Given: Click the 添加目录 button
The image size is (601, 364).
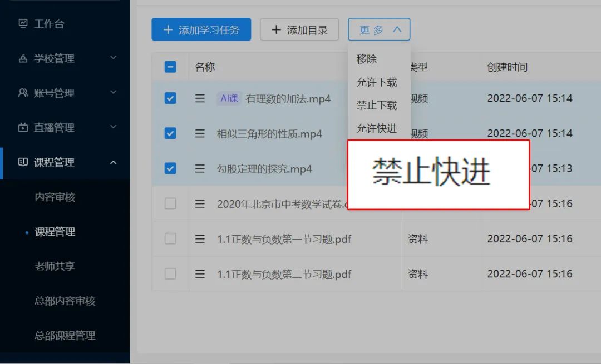Looking at the screenshot, I should click(x=299, y=29).
